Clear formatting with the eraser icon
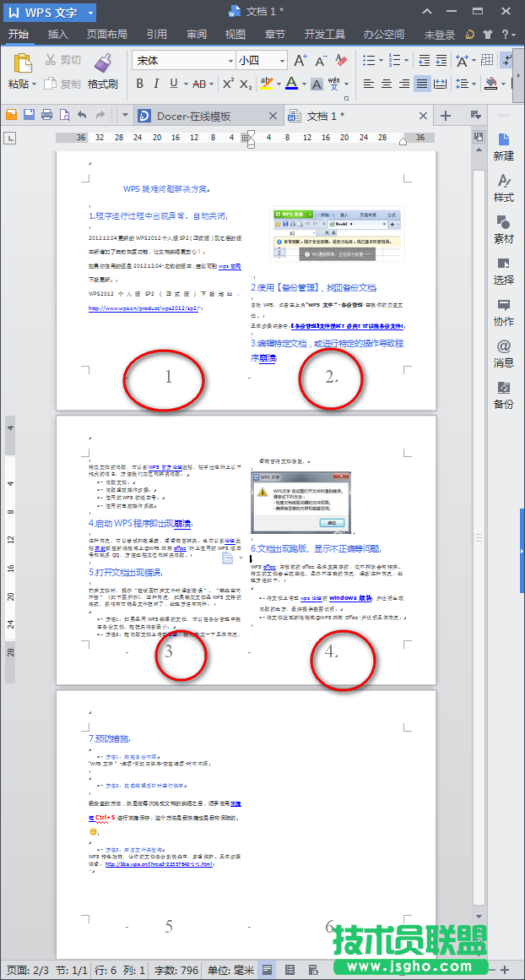This screenshot has height=980, width=525. click(x=341, y=61)
